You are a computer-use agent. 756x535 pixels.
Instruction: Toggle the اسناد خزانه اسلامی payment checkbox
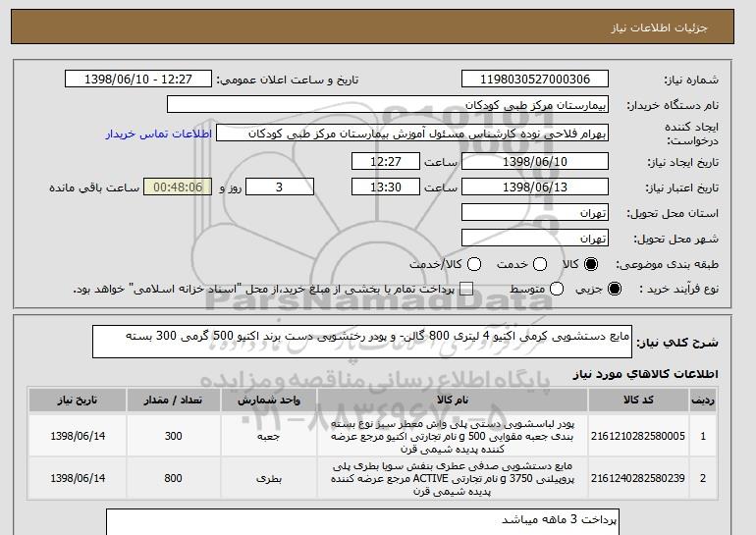point(466,289)
